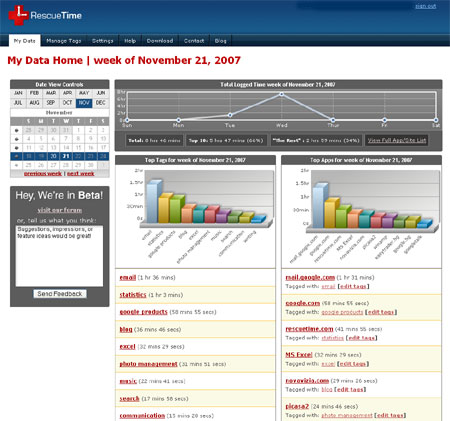Click the blue email bar in Top Tags chart
Image resolution: width=450 pixels, height=421 pixels.
154,202
